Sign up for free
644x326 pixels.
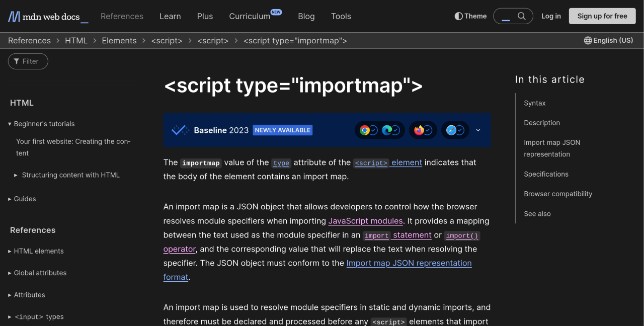click(602, 16)
